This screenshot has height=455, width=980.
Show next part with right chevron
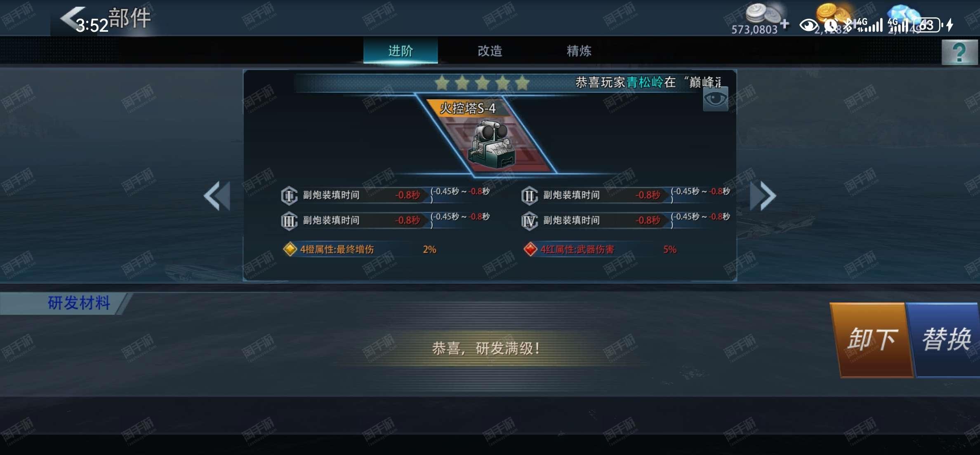(763, 196)
